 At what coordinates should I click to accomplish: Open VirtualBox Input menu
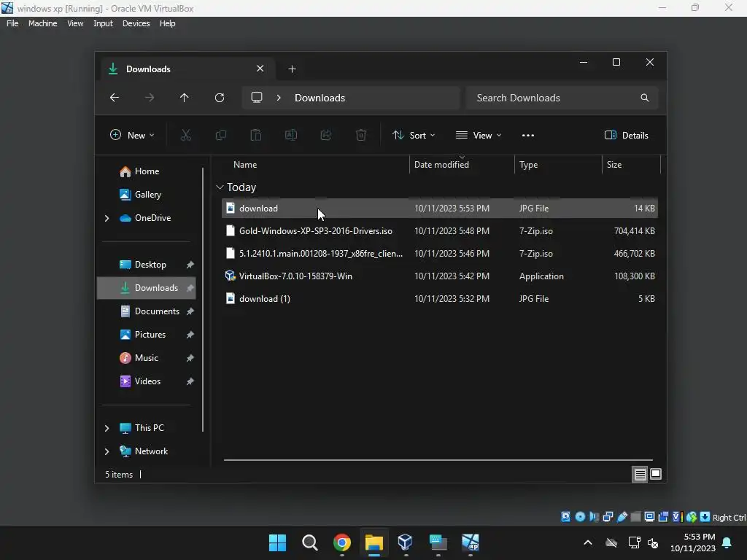coord(103,23)
